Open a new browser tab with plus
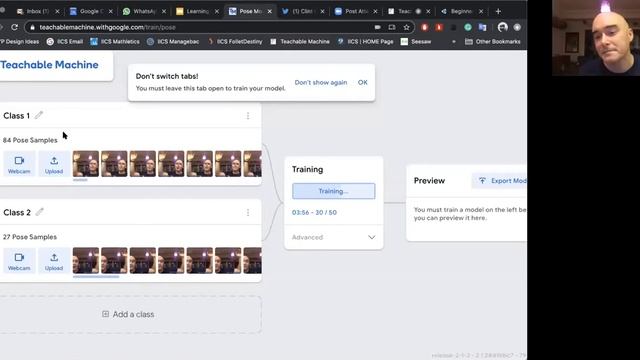Image resolution: width=640 pixels, height=360 pixels. (498, 11)
